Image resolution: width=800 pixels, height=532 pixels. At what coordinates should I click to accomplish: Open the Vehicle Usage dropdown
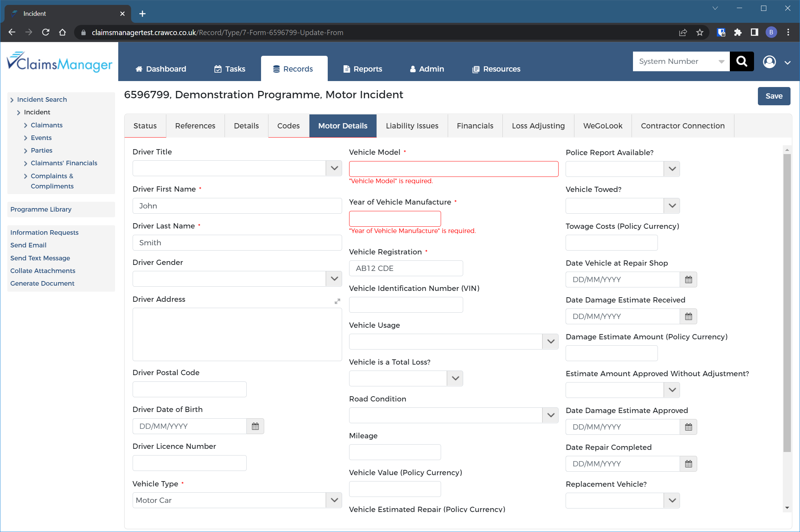[550, 341]
